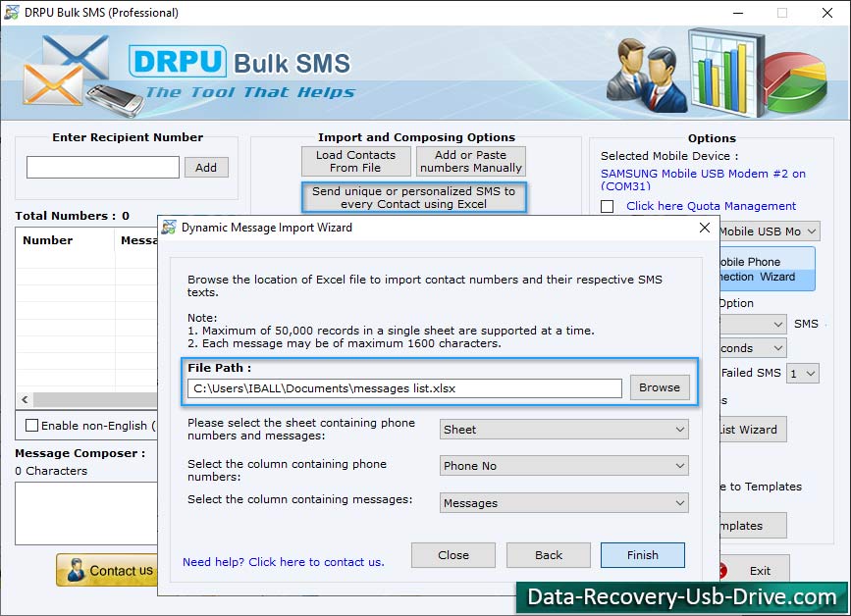Image resolution: width=851 pixels, height=616 pixels.
Task: Click the List Wizard button
Action: click(753, 430)
